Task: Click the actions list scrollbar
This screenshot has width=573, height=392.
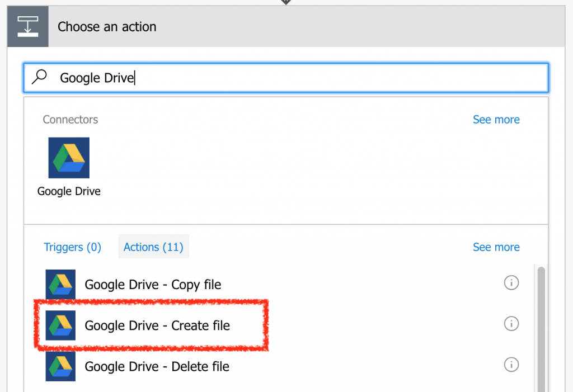Action: [541, 329]
